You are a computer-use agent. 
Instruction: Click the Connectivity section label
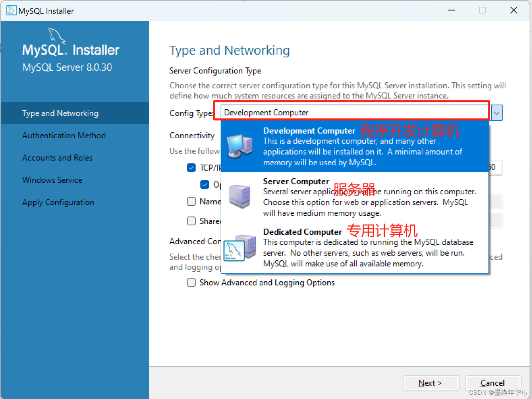192,135
